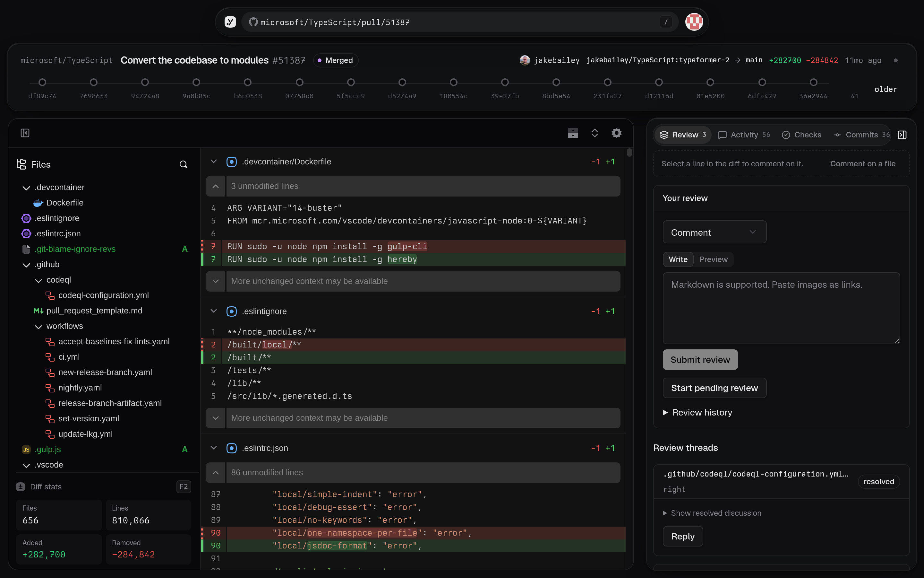Click the Dockerfile whale icon in file tree
The width and height of the screenshot is (924, 578).
coord(38,203)
